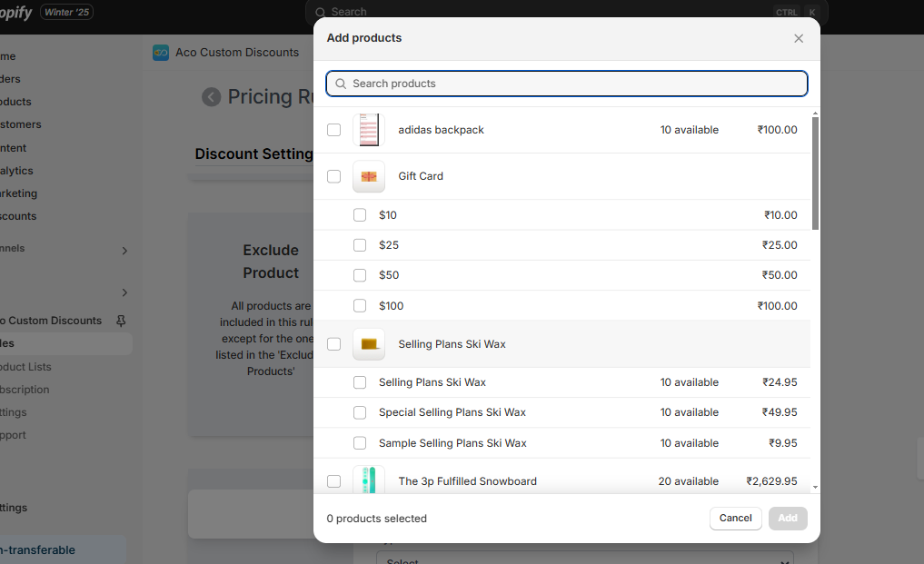Check the $10 gift card variant

pyautogui.click(x=360, y=215)
